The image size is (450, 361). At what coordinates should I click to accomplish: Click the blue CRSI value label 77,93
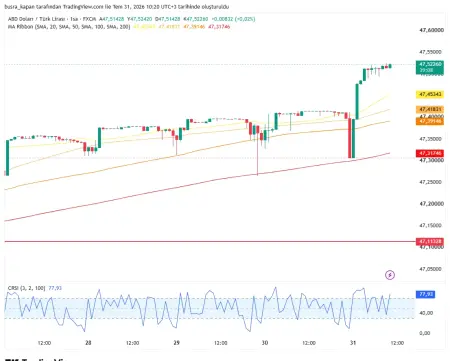pos(425,294)
